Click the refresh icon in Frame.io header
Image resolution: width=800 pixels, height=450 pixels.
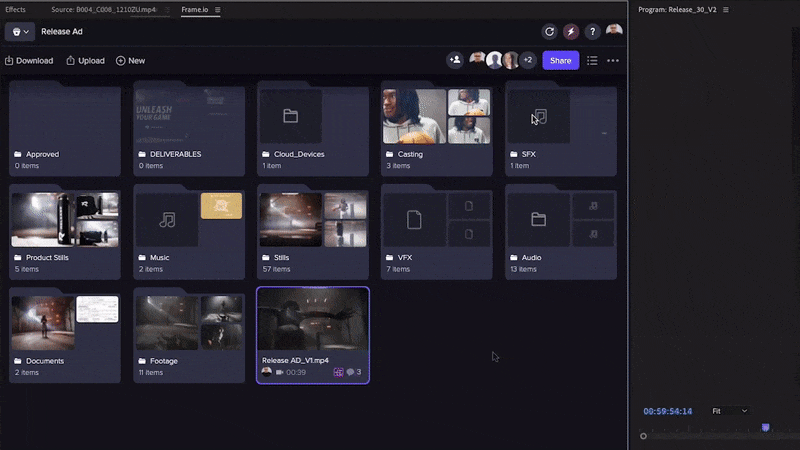click(549, 32)
